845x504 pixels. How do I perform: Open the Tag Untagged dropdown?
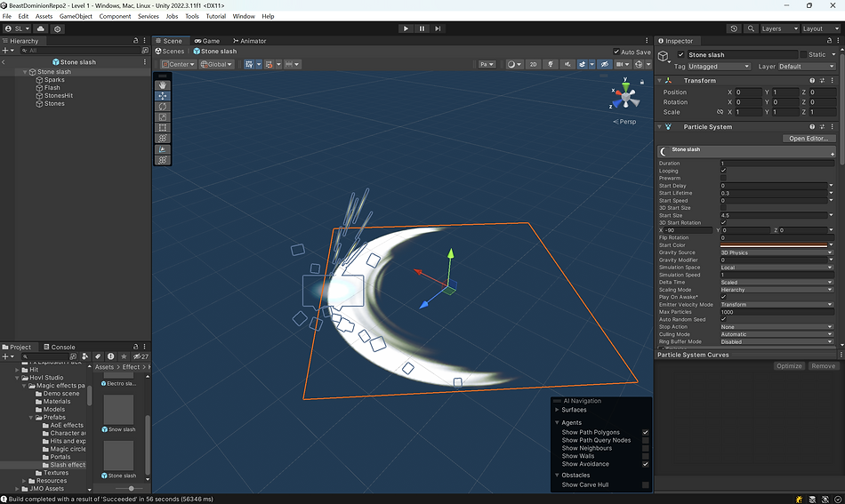[719, 67]
